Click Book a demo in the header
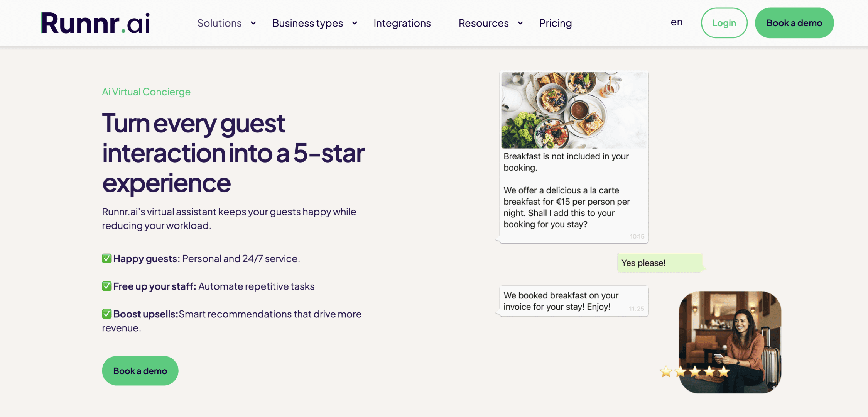Image resolution: width=868 pixels, height=417 pixels. pyautogui.click(x=794, y=23)
